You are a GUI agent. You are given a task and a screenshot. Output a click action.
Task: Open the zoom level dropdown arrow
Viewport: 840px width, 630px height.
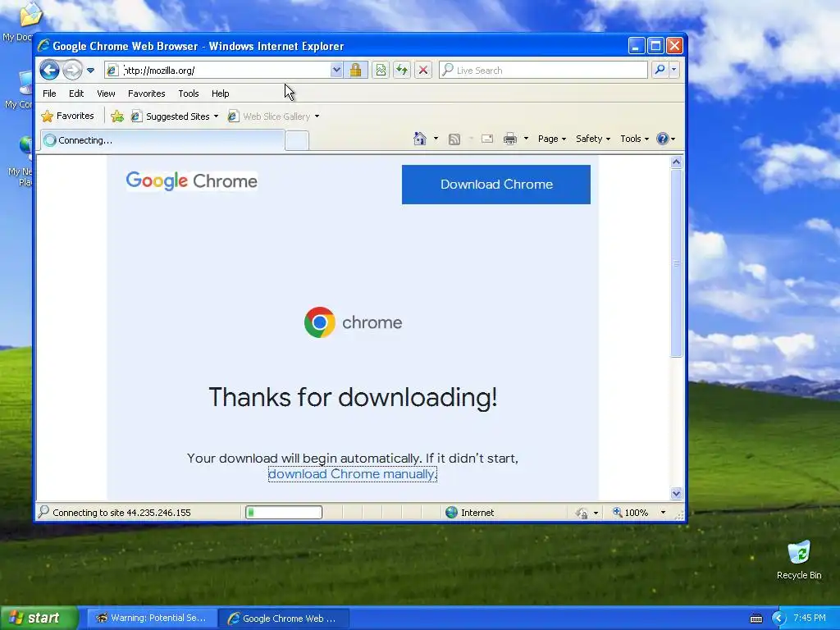coord(663,513)
